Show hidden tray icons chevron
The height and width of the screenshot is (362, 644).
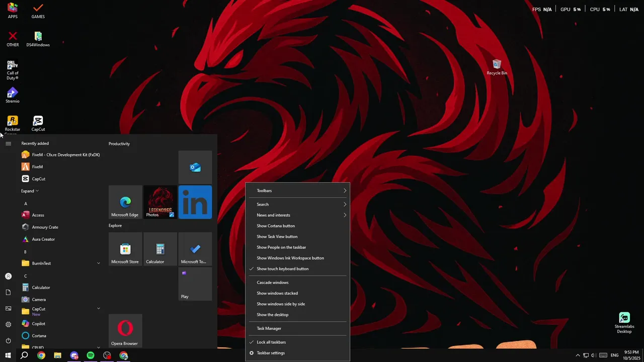point(578,355)
